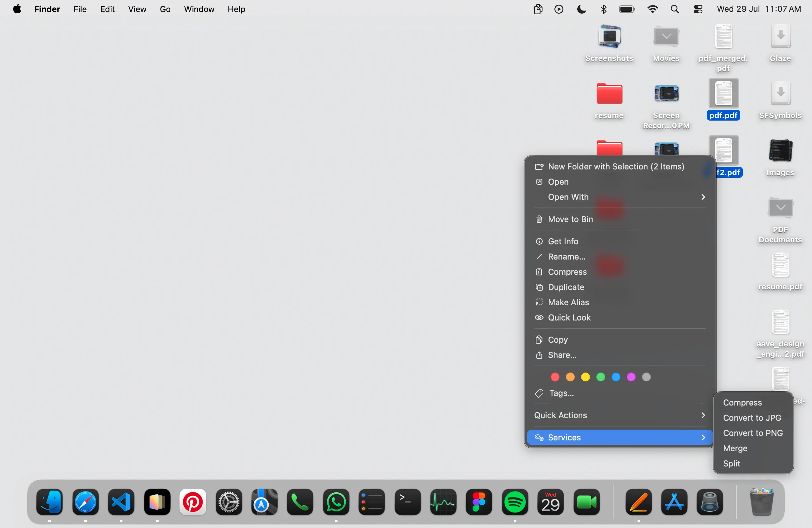
Task: Select Convert to PNG service
Action: click(x=753, y=433)
